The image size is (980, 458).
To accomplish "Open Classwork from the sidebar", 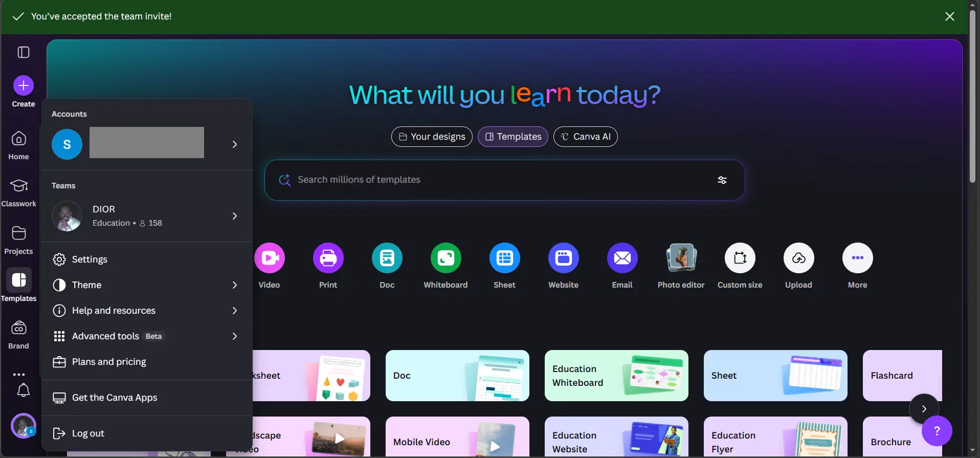I will 19,192.
